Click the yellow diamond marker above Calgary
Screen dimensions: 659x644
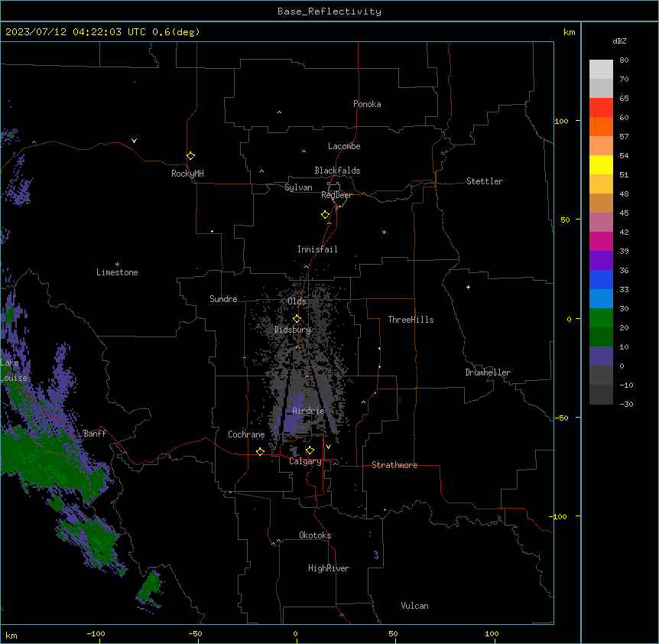(x=310, y=450)
